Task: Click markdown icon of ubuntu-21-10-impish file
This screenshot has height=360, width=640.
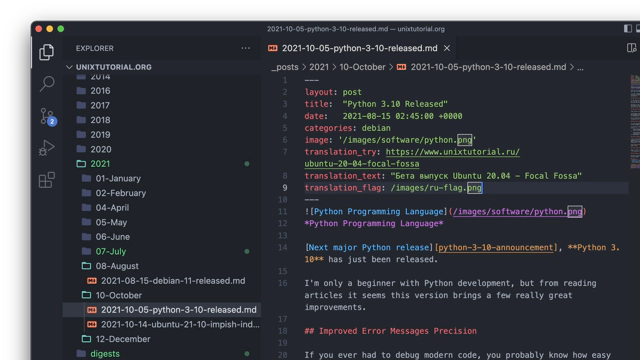Action: coord(92,324)
